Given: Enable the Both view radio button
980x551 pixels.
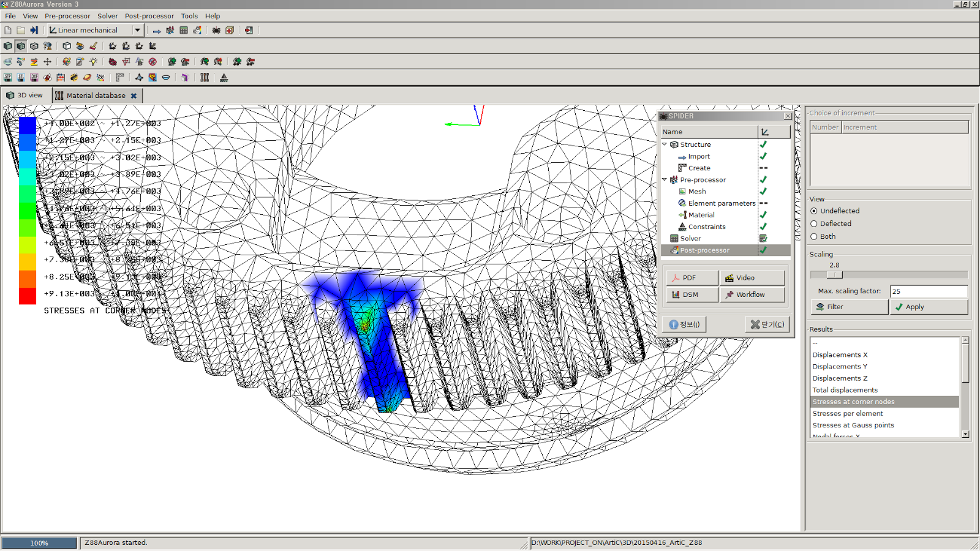Looking at the screenshot, I should point(814,236).
